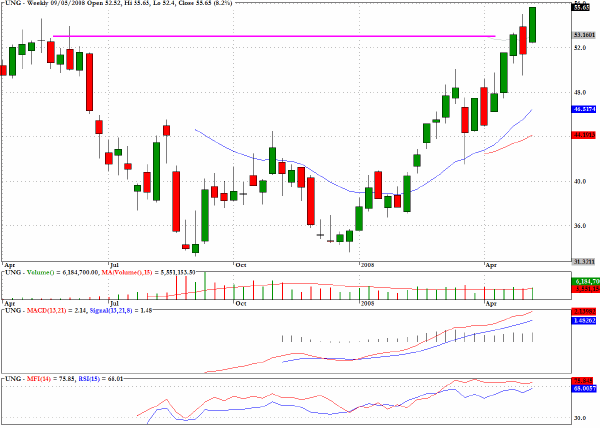Click the Jul label on the price chart axis
The image size is (600, 428).
tap(114, 265)
